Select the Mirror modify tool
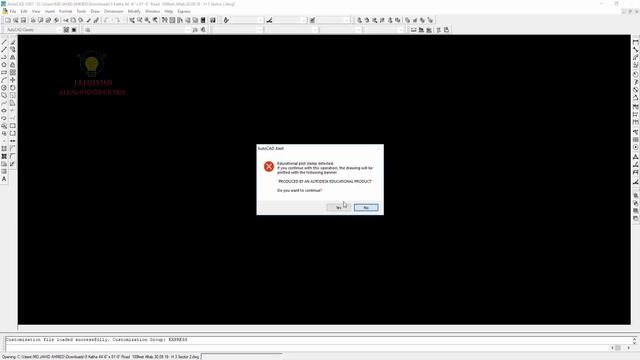Viewport: 640px width, 360px height. tap(13, 57)
